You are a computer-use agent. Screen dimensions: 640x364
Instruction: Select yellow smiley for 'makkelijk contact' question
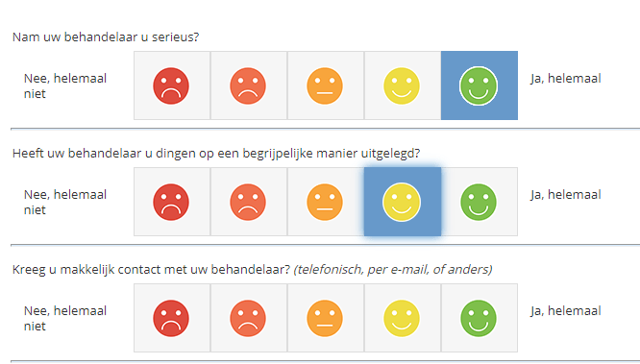click(402, 318)
